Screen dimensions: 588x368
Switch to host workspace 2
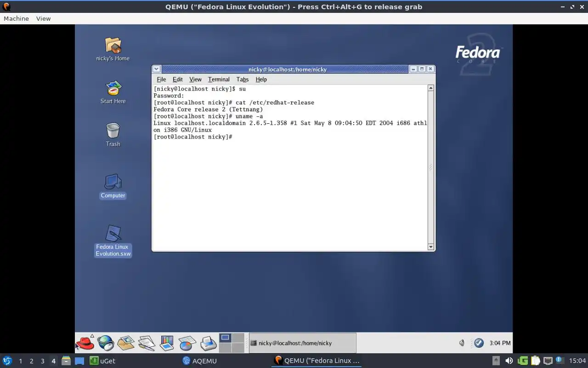(31, 361)
